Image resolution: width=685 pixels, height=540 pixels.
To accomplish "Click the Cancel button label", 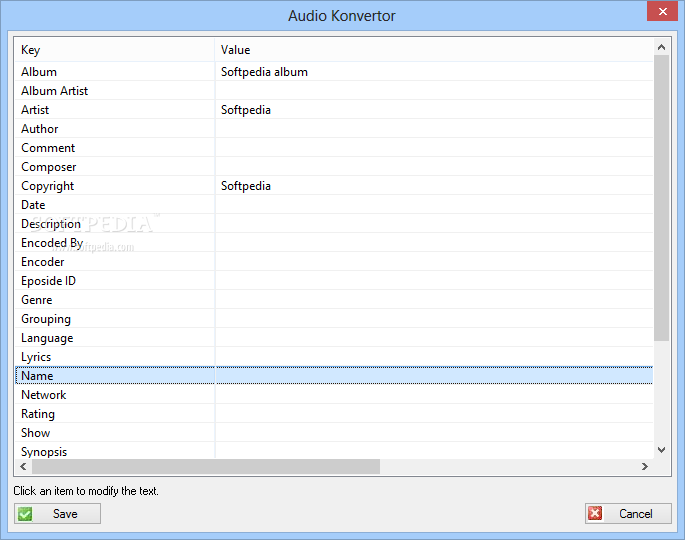I will click(x=636, y=514).
